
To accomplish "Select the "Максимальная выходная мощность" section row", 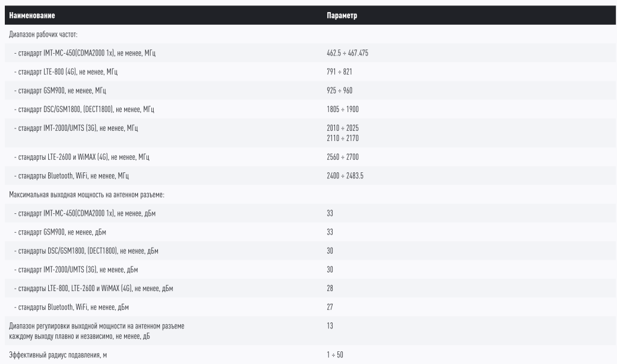I will 87,195.
